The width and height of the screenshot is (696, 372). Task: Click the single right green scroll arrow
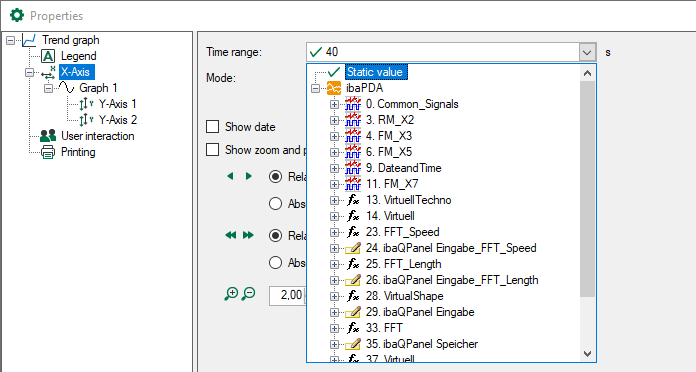point(249,176)
